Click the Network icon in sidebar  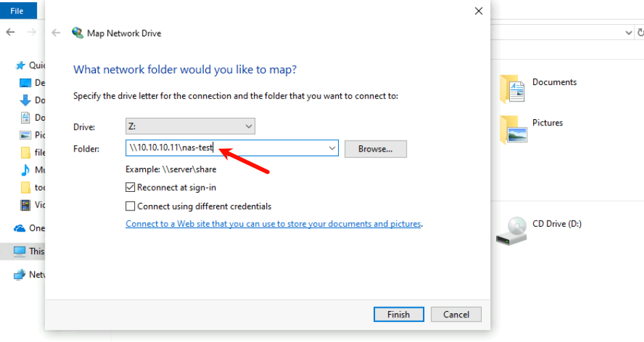19,275
